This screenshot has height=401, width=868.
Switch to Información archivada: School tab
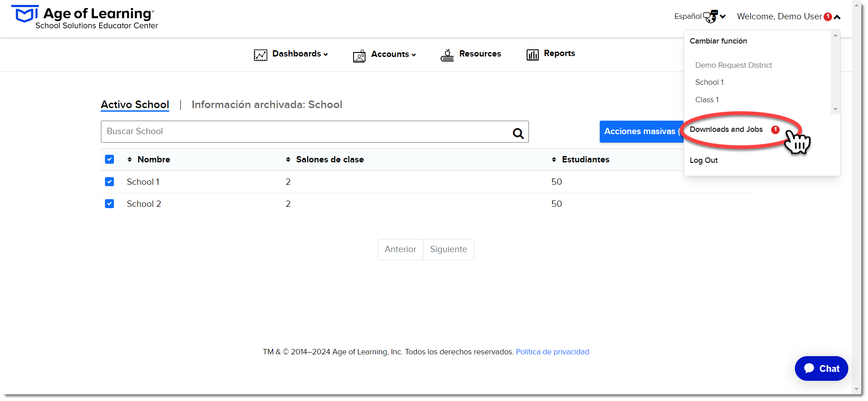[267, 105]
